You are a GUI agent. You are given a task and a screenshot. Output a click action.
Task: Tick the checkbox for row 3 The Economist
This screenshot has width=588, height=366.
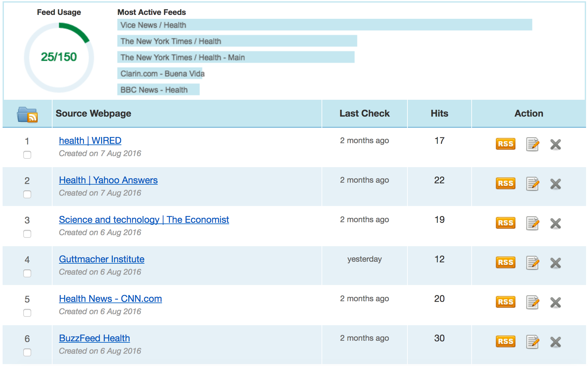[x=27, y=234]
